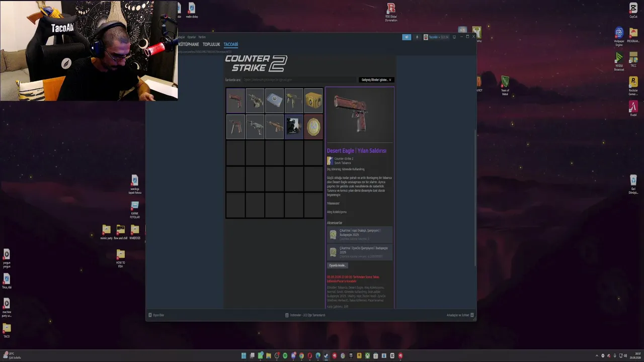Click the Steam icon on the taskbar
644x362 pixels.
pos(326,356)
